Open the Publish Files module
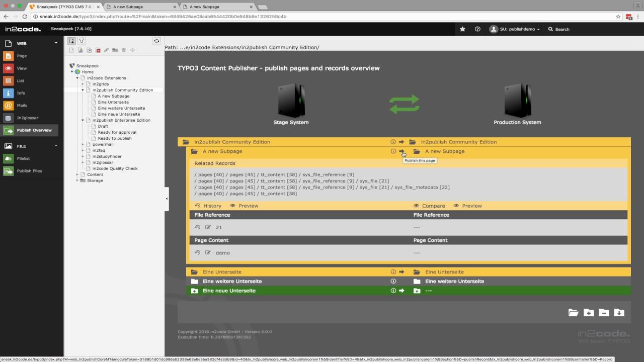 point(29,171)
